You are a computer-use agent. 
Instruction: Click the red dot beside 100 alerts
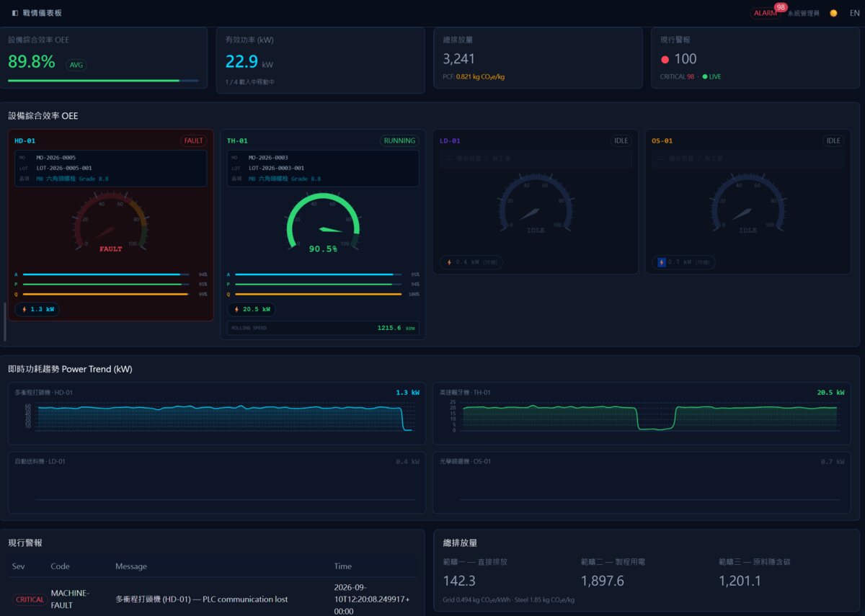point(665,60)
